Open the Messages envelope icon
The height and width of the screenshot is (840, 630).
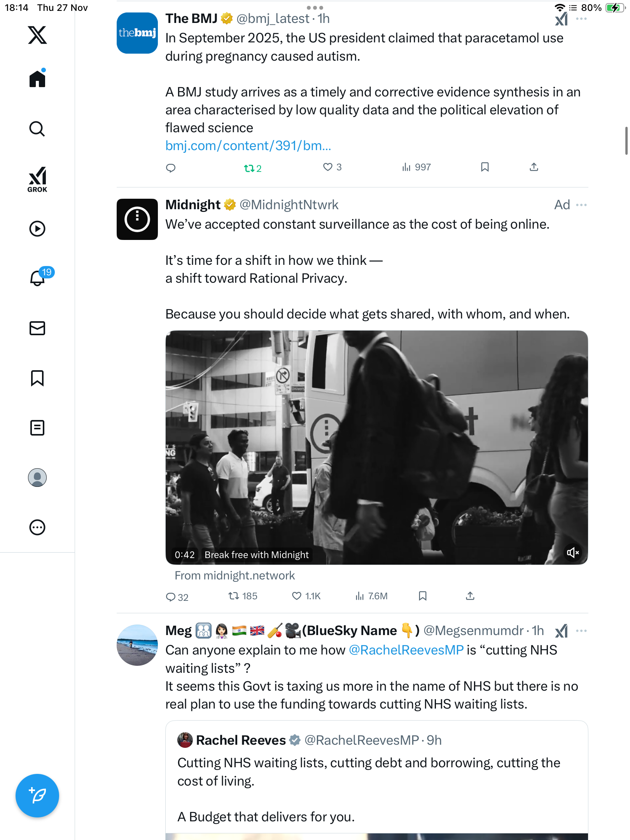point(37,328)
